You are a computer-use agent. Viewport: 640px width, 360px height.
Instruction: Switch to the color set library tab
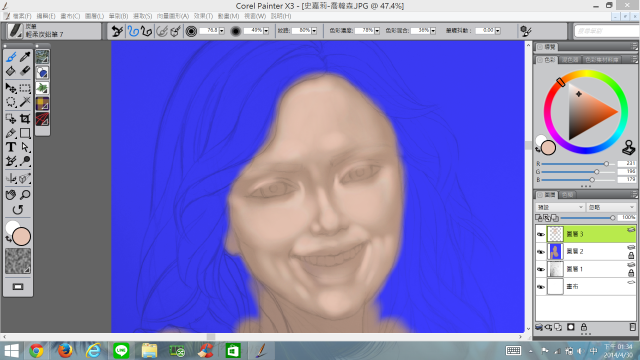(x=602, y=60)
